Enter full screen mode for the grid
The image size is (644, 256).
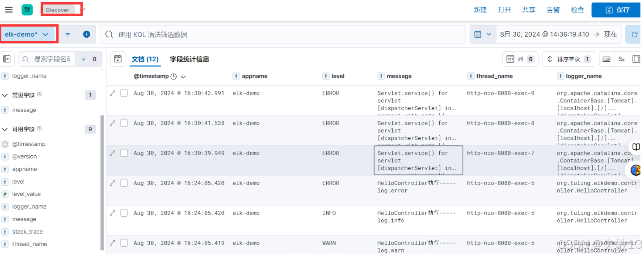636,59
